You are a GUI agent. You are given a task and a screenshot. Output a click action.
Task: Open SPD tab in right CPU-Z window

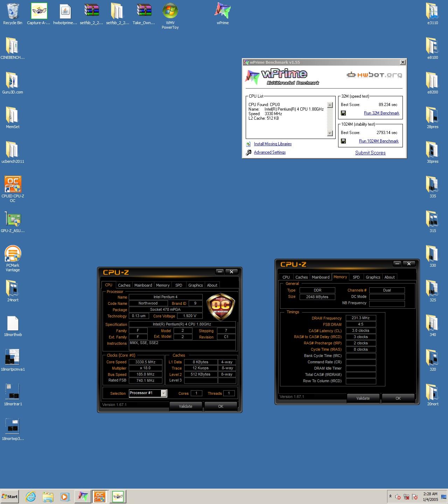click(x=356, y=277)
